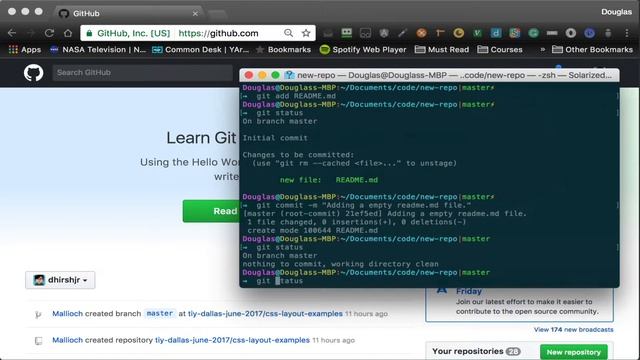This screenshot has height=360, width=640.
Task: Click the green lock security icon
Action: point(89,33)
